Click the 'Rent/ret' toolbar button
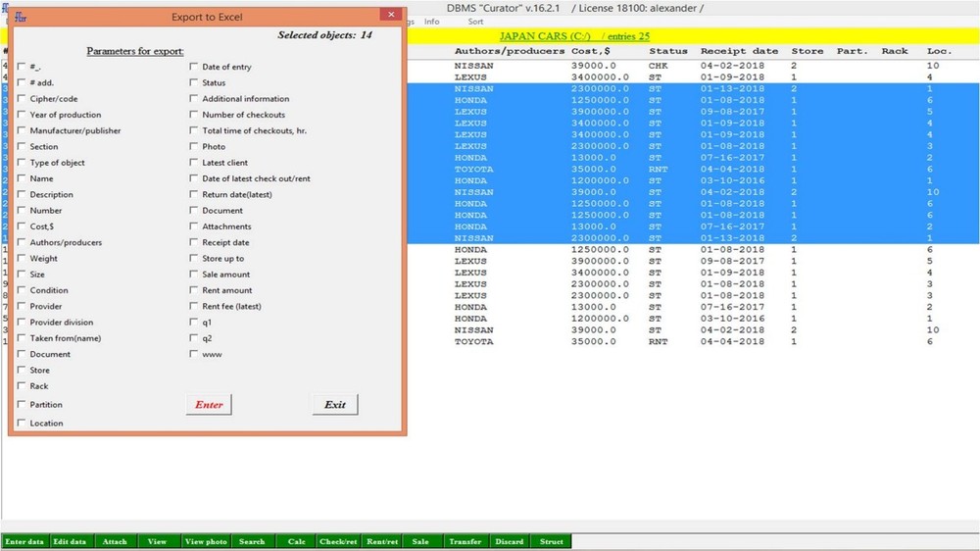This screenshot has width=980, height=551. pyautogui.click(x=382, y=541)
